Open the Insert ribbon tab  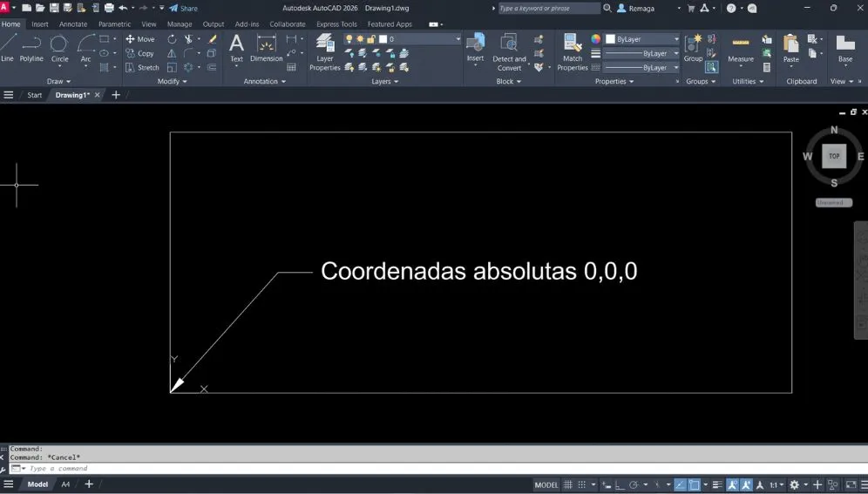(40, 24)
